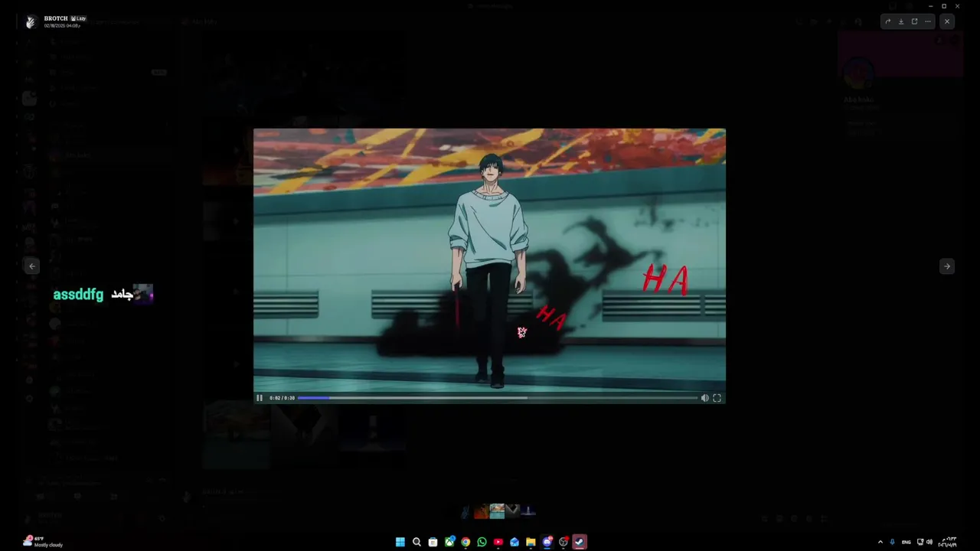Open YouTube from the taskbar
The height and width of the screenshot is (551, 980).
pyautogui.click(x=498, y=542)
